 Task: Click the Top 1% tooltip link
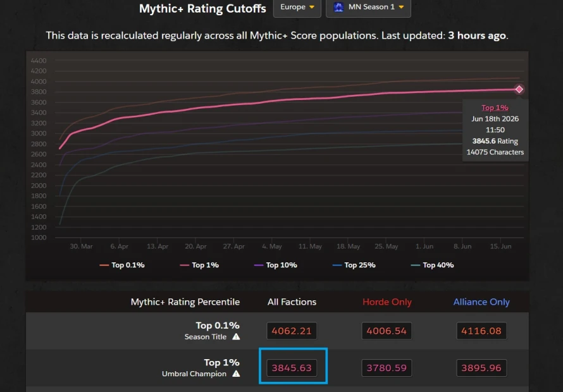coord(495,107)
